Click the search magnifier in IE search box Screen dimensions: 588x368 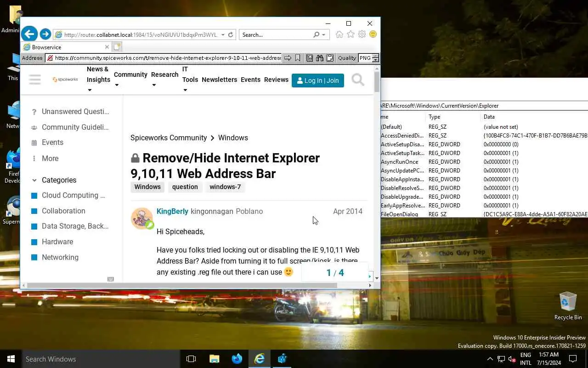click(x=316, y=34)
